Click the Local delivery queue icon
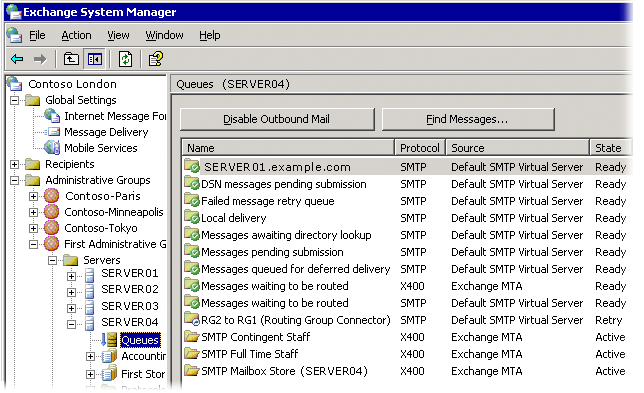644x393 pixels. [x=192, y=217]
